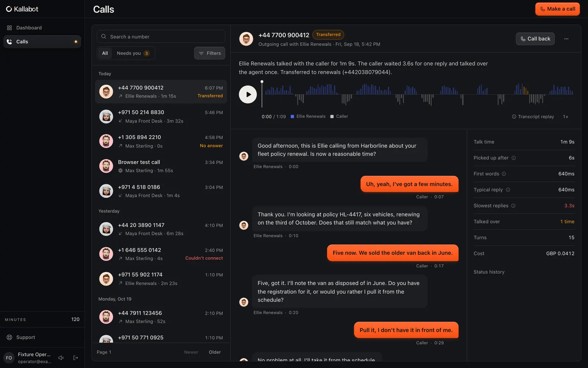The height and width of the screenshot is (368, 588).
Task: Click the Picked up after info icon
Action: tap(514, 158)
